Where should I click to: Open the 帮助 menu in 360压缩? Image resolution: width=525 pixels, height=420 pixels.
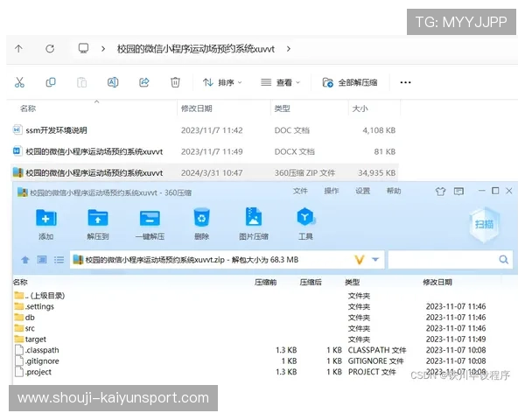394,191
